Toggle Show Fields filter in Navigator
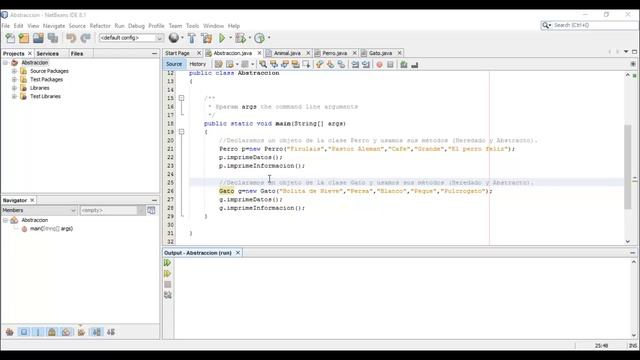640x360 pixels. tap(24, 332)
